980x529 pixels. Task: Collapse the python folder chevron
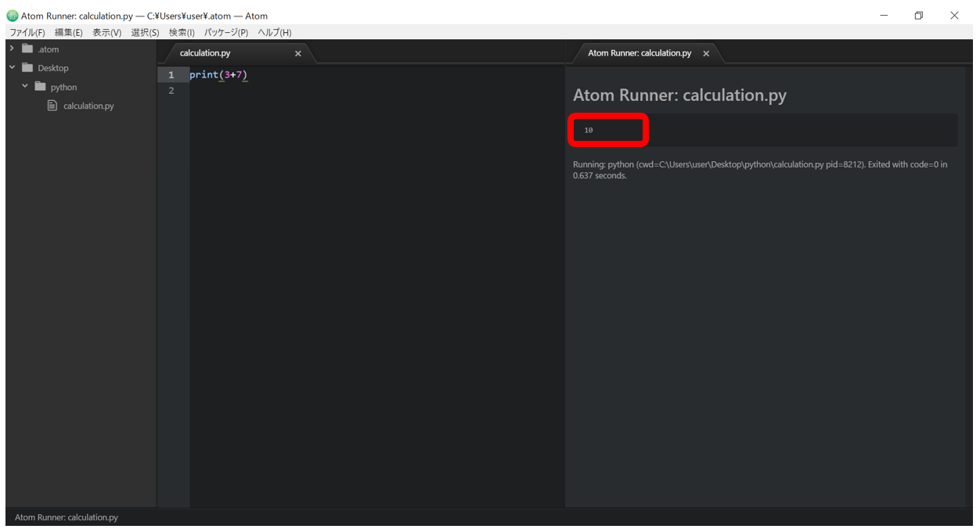point(25,86)
